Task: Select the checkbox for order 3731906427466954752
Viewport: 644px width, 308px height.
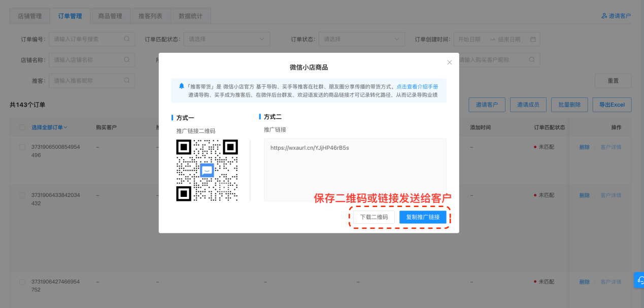Action: (x=21, y=281)
